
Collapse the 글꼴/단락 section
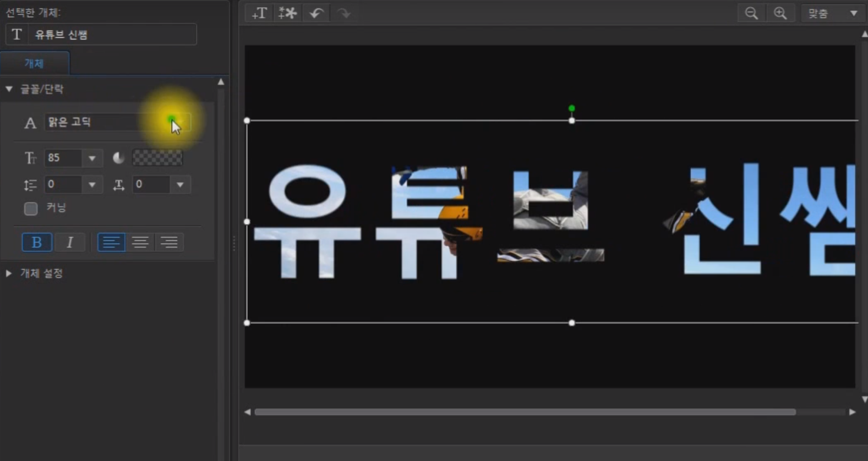pos(9,89)
